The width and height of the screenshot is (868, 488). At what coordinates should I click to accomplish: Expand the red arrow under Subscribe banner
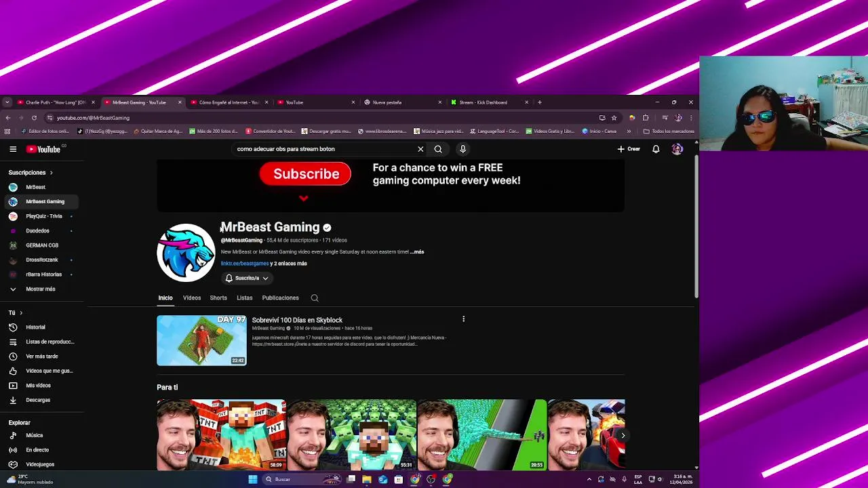304,199
